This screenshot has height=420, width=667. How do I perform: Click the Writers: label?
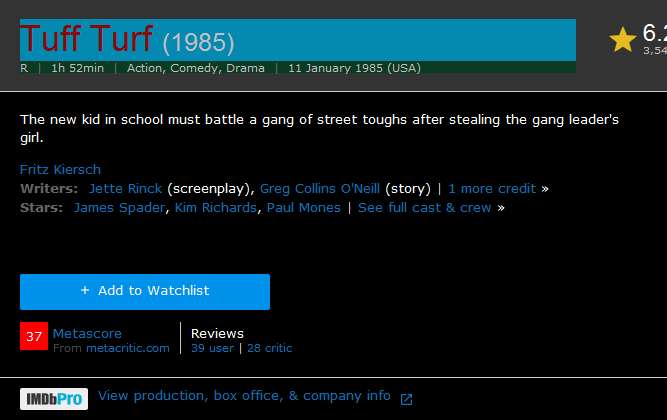coord(49,189)
